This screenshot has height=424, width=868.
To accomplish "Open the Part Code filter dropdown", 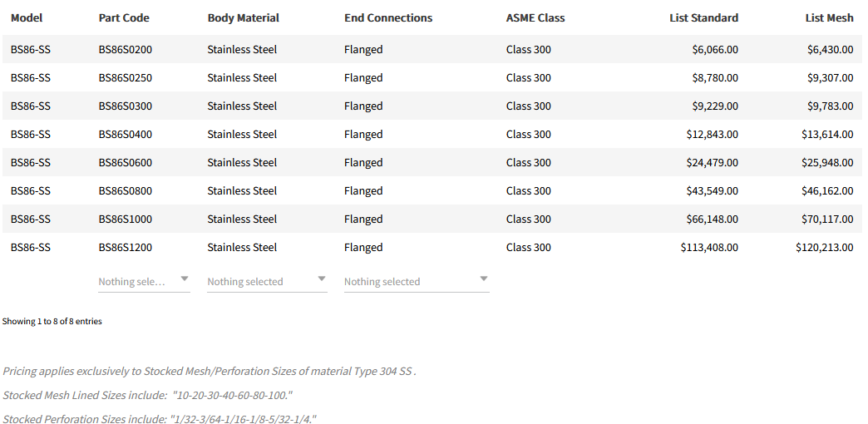I will pyautogui.click(x=144, y=281).
